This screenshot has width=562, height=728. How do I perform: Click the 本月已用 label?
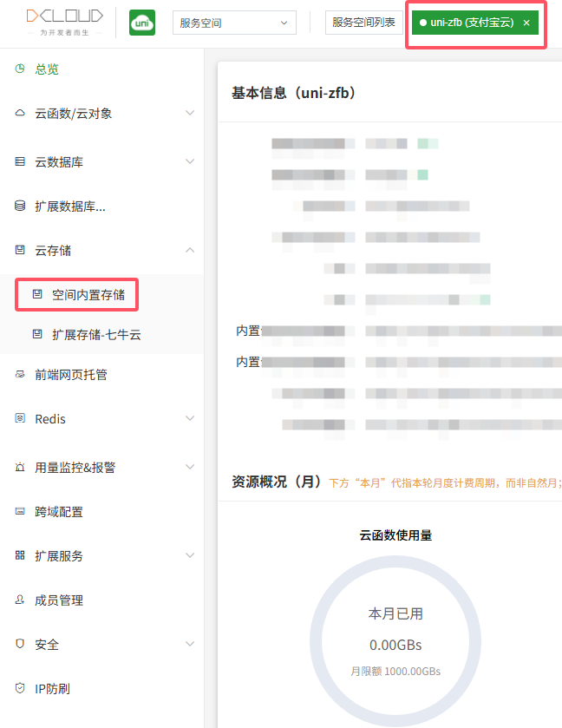pos(395,613)
